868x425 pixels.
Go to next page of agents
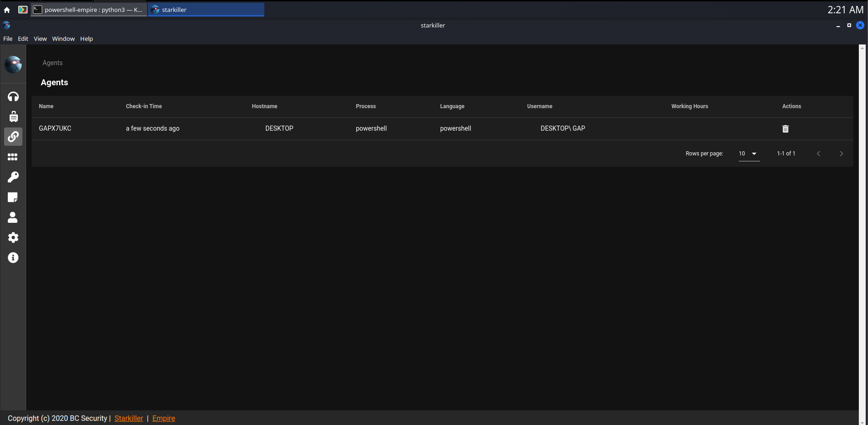(841, 154)
